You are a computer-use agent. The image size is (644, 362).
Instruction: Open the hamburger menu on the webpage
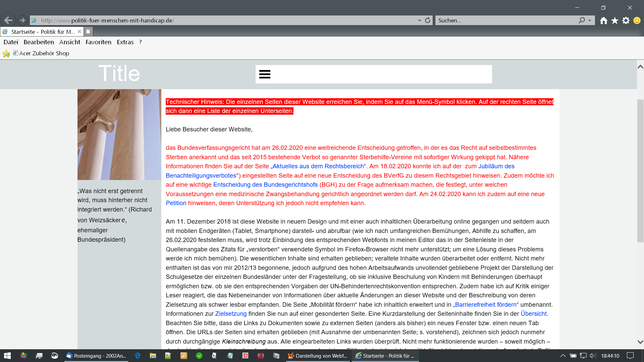tap(265, 74)
